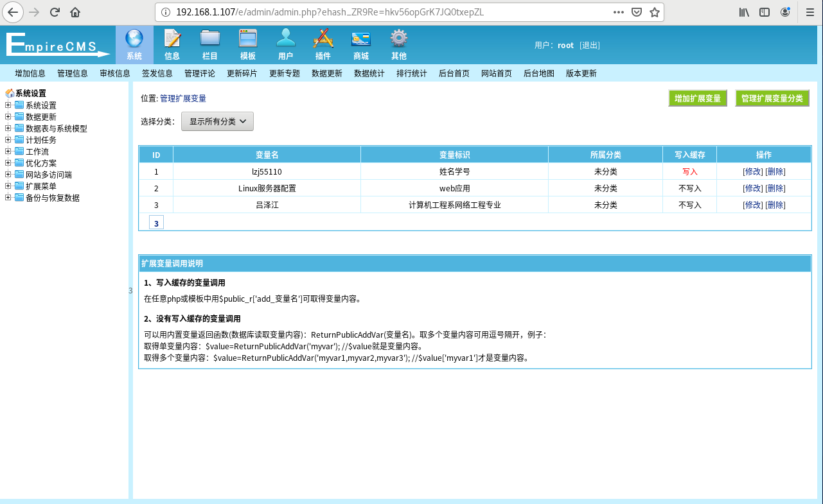Image resolution: width=823 pixels, height=504 pixels.
Task: Click 姓名学号 variable identifier cell
Action: pos(455,172)
